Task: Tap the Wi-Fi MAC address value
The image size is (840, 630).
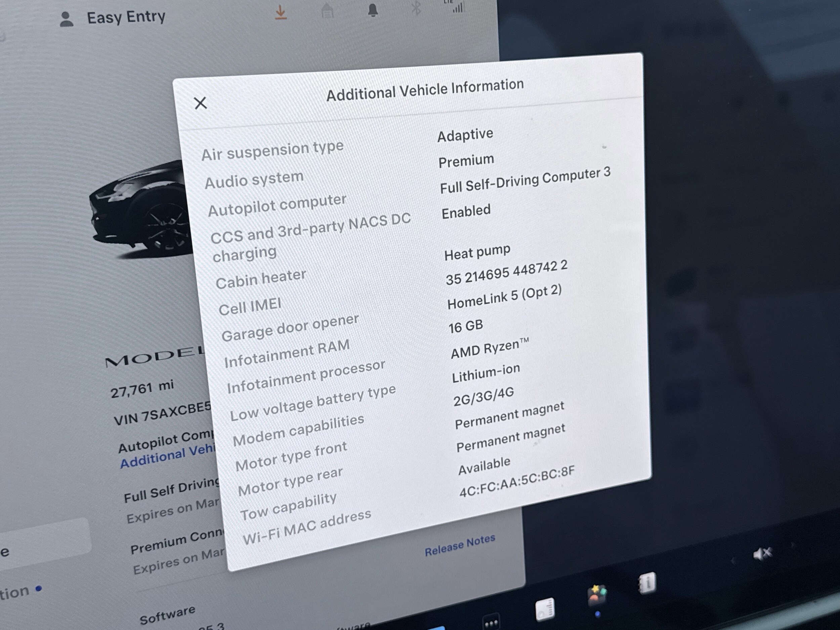Action: (x=516, y=481)
